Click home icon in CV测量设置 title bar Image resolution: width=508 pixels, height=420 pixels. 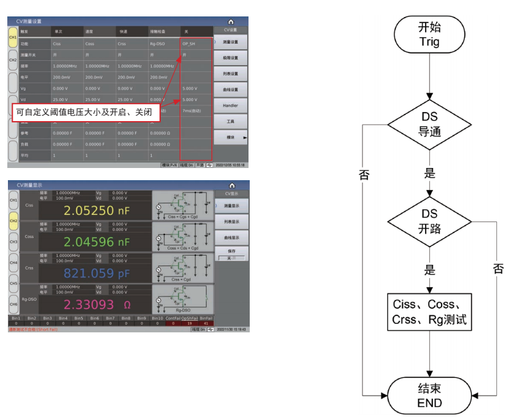231,21
